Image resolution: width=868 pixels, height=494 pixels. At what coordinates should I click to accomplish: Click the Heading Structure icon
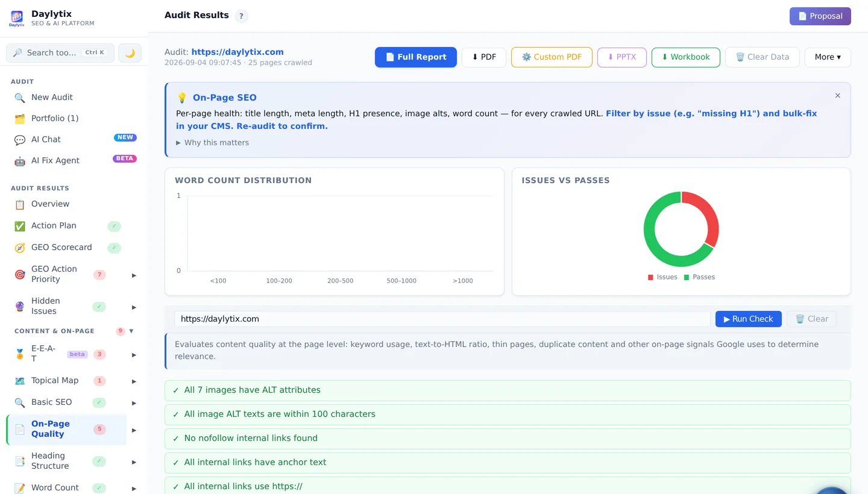[20, 461]
